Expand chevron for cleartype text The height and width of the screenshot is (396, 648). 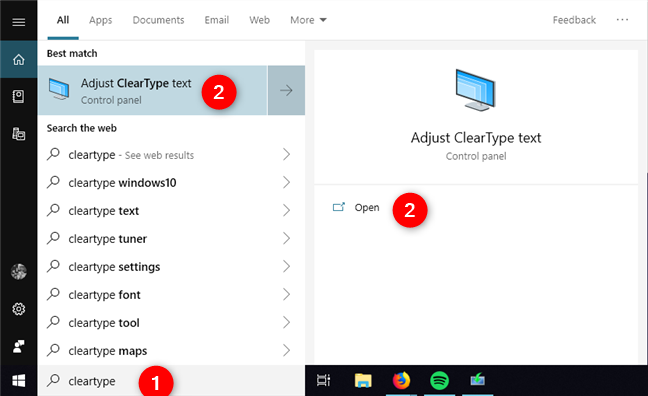tap(286, 210)
